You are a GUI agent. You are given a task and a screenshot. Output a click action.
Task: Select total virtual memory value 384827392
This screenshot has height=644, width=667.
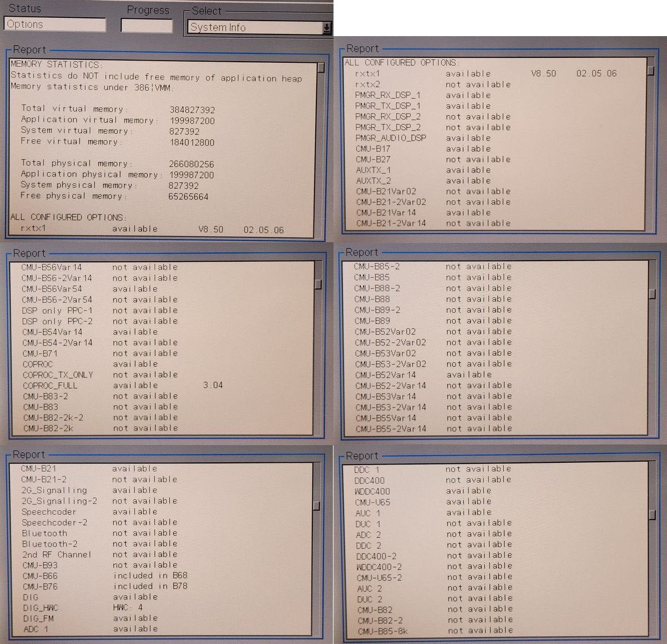point(192,110)
